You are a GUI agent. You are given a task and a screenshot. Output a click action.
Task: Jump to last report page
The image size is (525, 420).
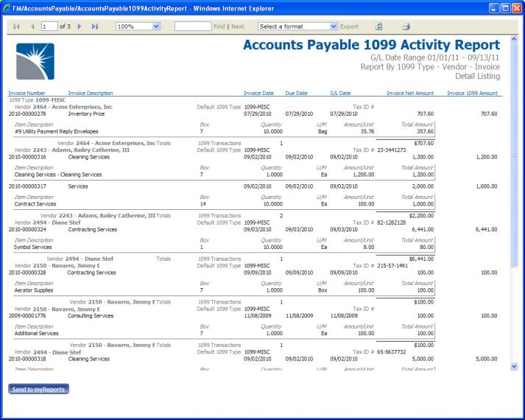coord(94,26)
